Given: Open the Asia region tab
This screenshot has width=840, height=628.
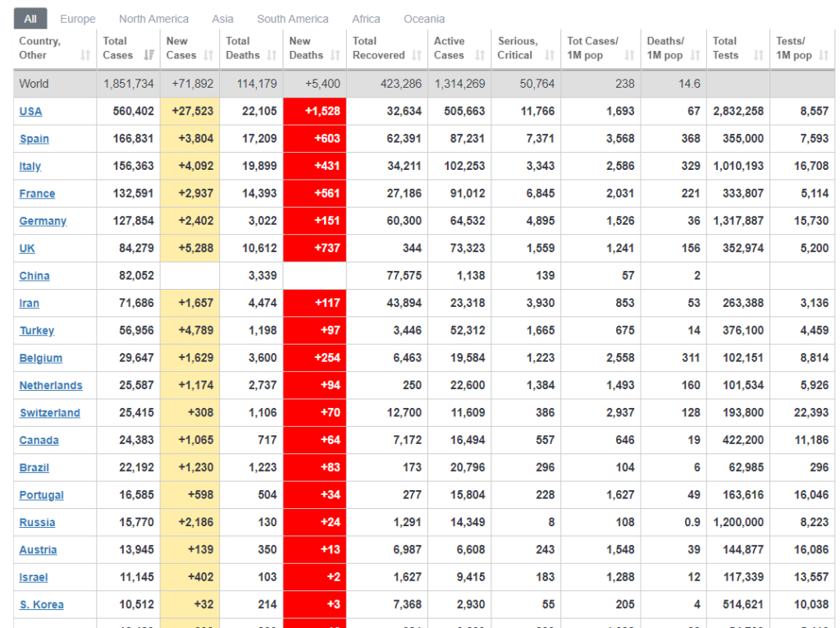Looking at the screenshot, I should [x=222, y=19].
